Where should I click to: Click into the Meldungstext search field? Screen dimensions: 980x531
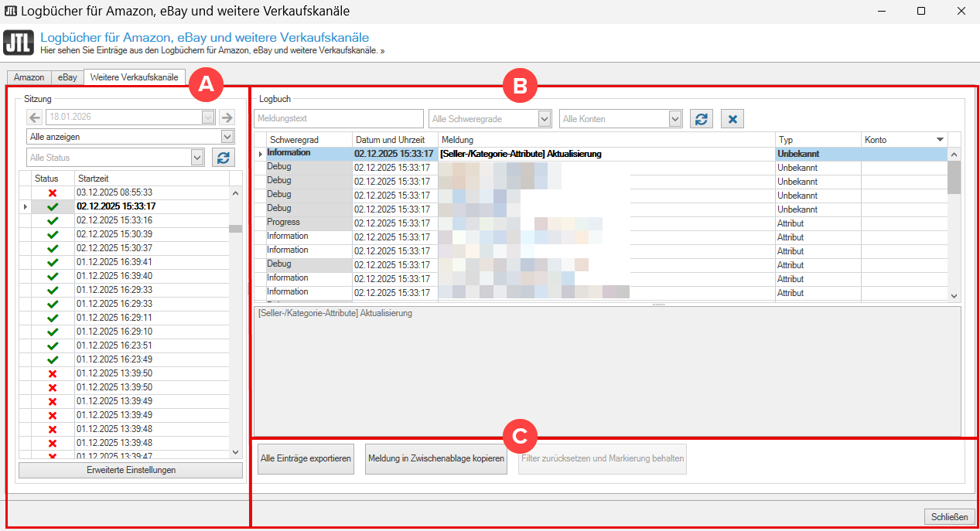click(x=339, y=119)
